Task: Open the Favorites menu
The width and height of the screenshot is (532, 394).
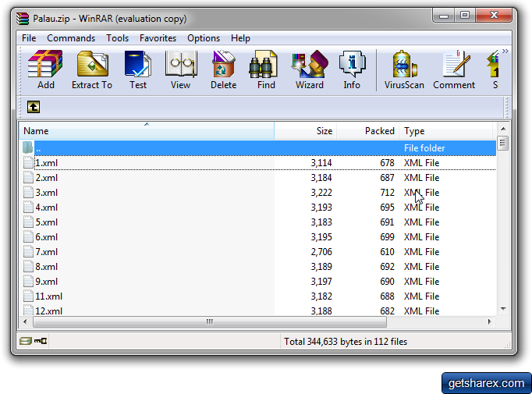Action: click(x=158, y=38)
